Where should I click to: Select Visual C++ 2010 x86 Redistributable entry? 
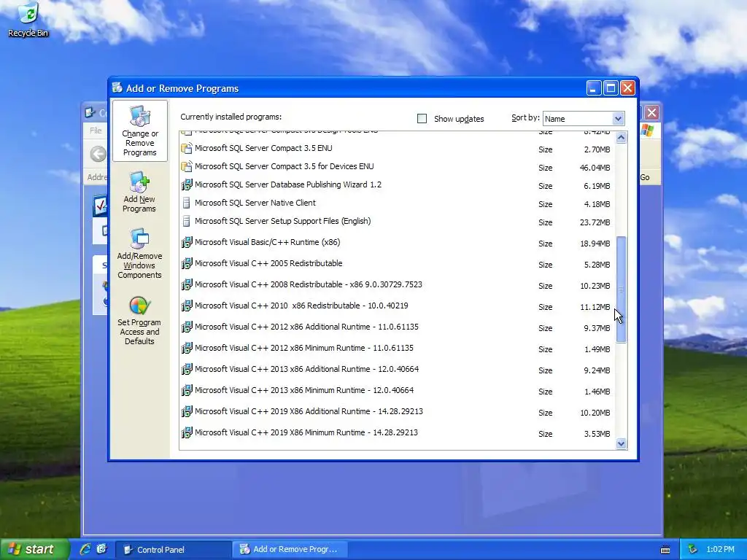pyautogui.click(x=398, y=306)
